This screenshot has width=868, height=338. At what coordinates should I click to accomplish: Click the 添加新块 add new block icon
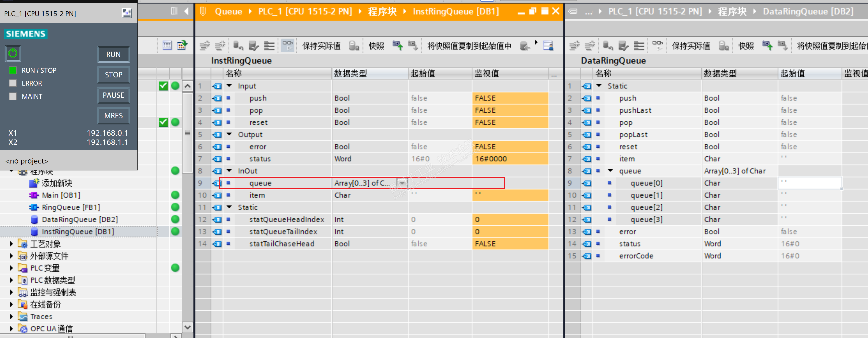click(34, 183)
